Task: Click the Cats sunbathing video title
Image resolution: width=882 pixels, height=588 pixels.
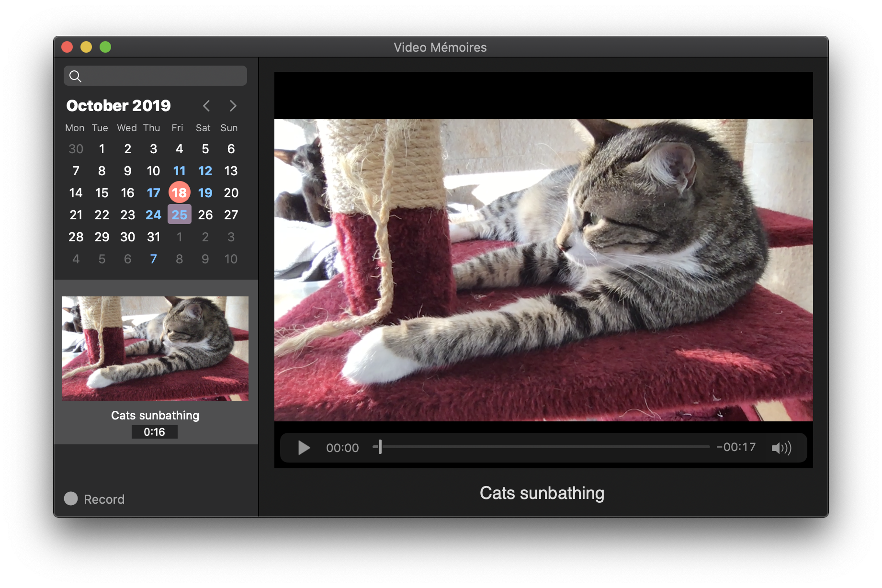Action: 542,493
